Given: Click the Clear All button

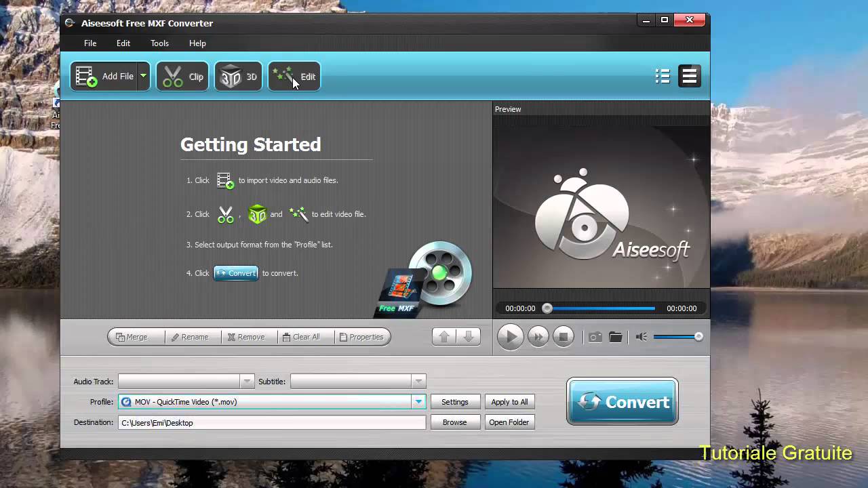Looking at the screenshot, I should tap(306, 337).
